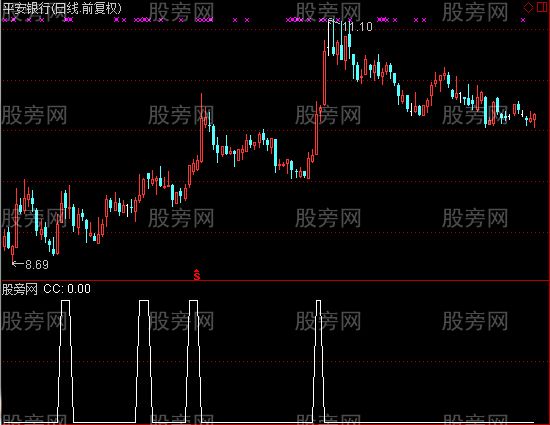
Task: Click the CC: 0.00 indicator value
Action: tap(67, 289)
